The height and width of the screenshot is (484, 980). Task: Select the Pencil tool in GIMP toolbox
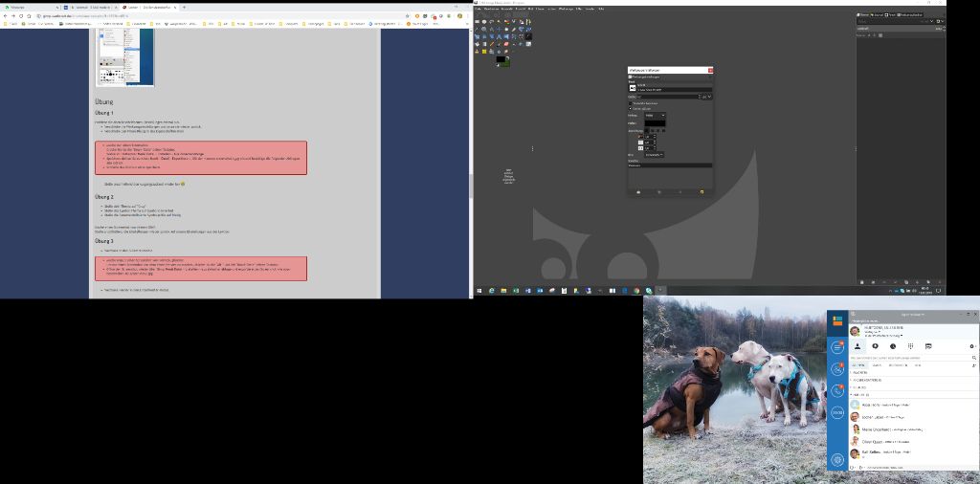point(491,44)
